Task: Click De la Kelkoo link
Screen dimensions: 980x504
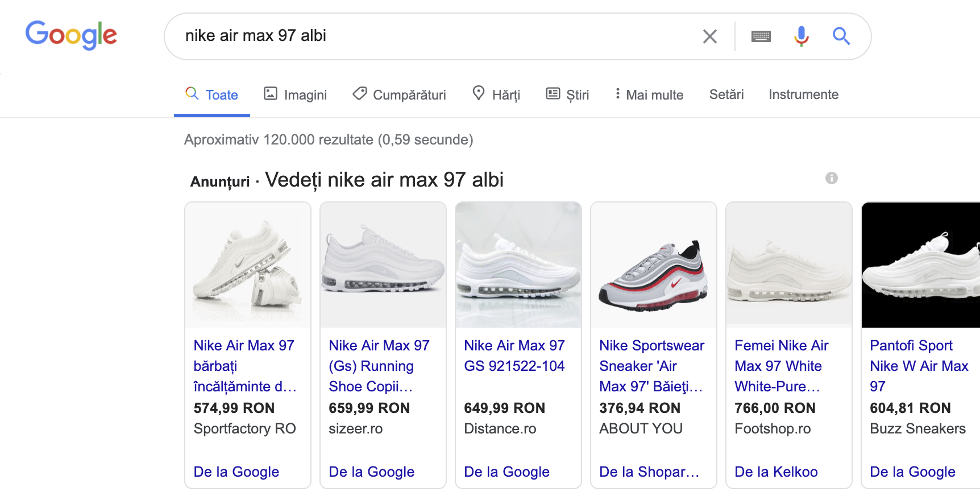Action: point(776,472)
